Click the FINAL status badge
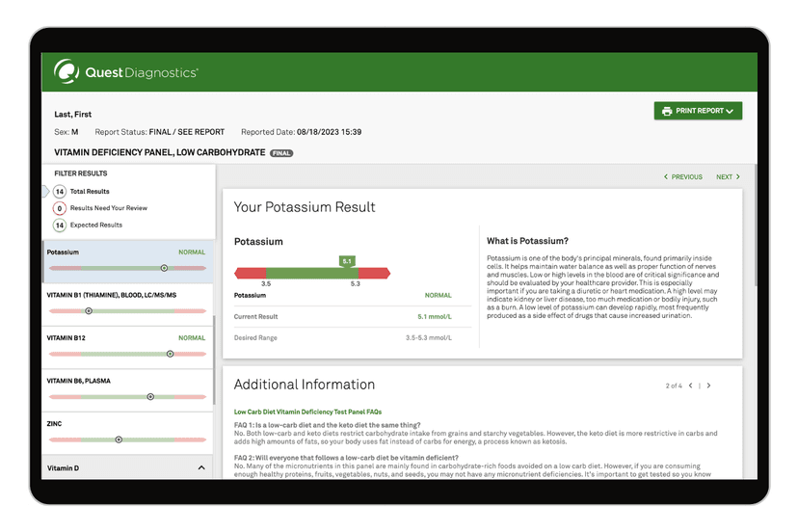Image resolution: width=798 pixels, height=532 pixels. coord(281,153)
